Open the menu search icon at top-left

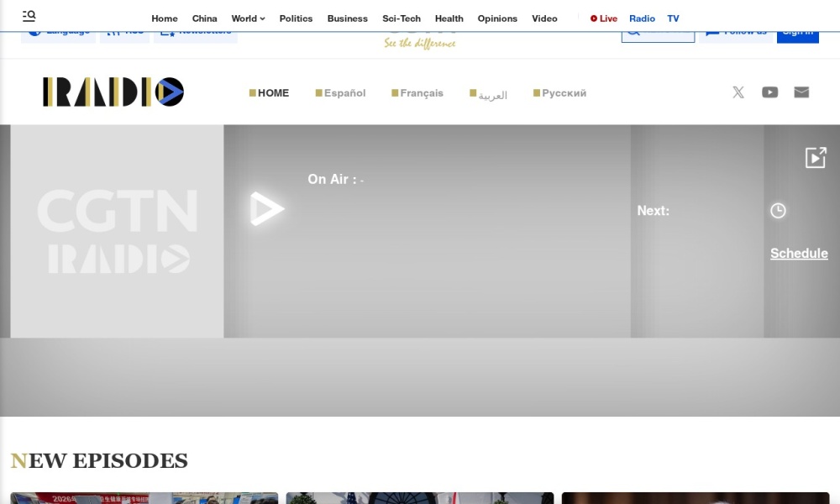[x=29, y=16]
